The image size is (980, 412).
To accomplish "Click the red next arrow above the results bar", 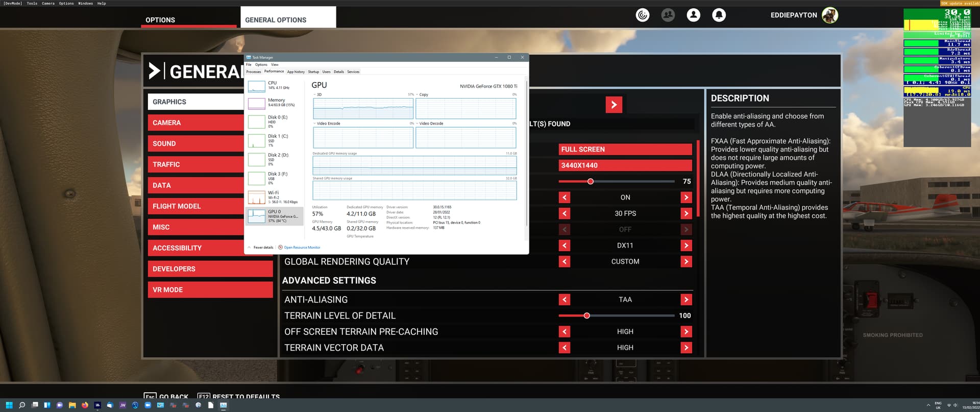I will point(614,105).
